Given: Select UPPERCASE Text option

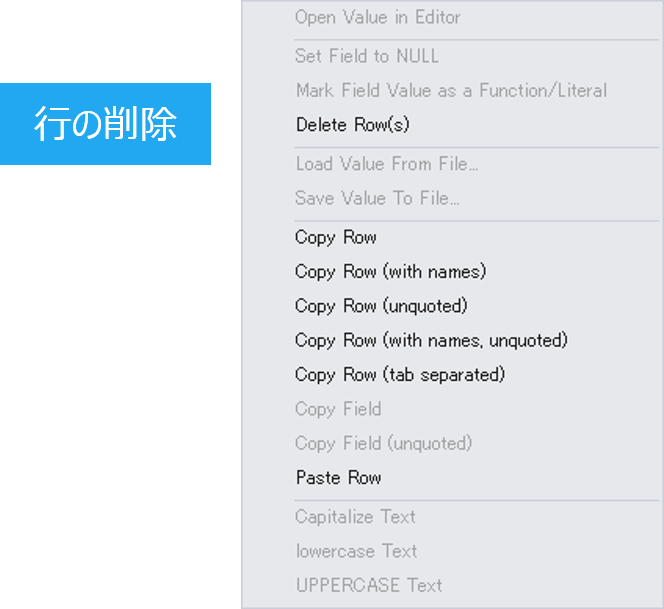Looking at the screenshot, I should tap(451, 585).
